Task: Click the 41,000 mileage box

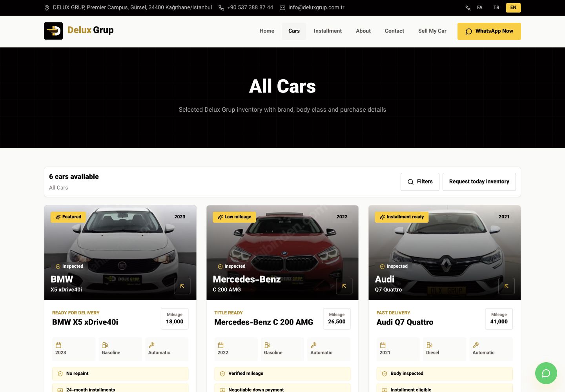Action: point(499,319)
